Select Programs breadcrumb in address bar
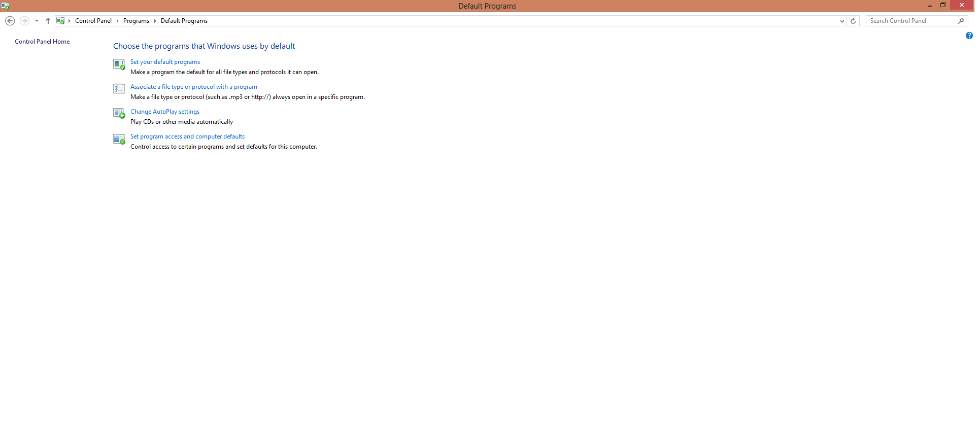This screenshot has height=446, width=980. pyautogui.click(x=136, y=21)
